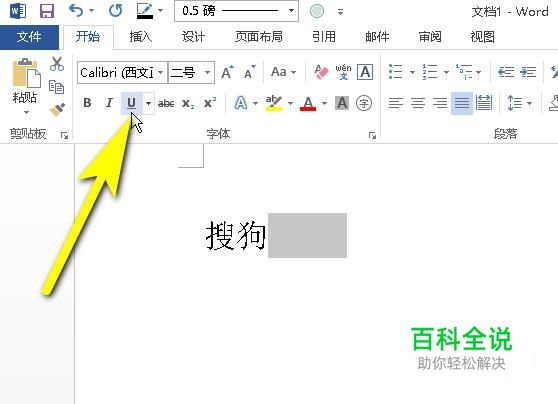Toggle Bold formatting
The width and height of the screenshot is (558, 404).
pos(87,103)
